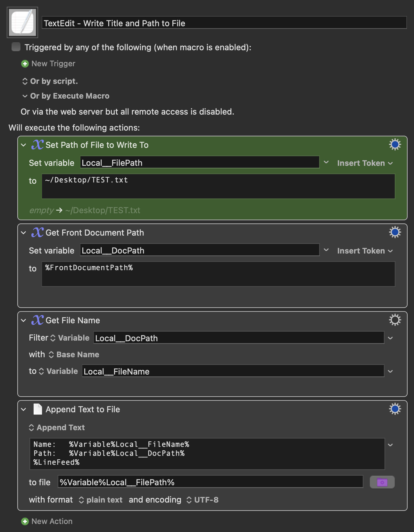Viewport: 414px width, 532px height.
Task: Change the plain text format popup
Action: (x=101, y=500)
